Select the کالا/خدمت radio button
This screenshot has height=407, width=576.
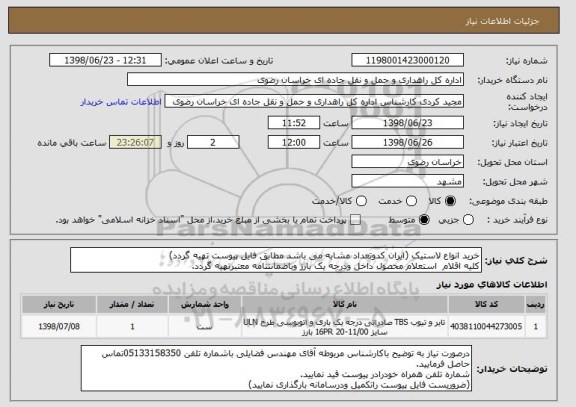(x=361, y=201)
